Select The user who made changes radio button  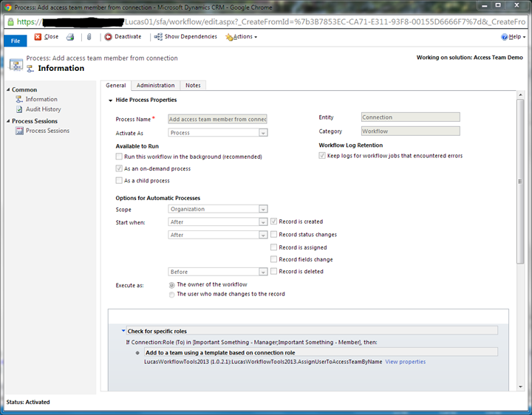[x=172, y=295]
